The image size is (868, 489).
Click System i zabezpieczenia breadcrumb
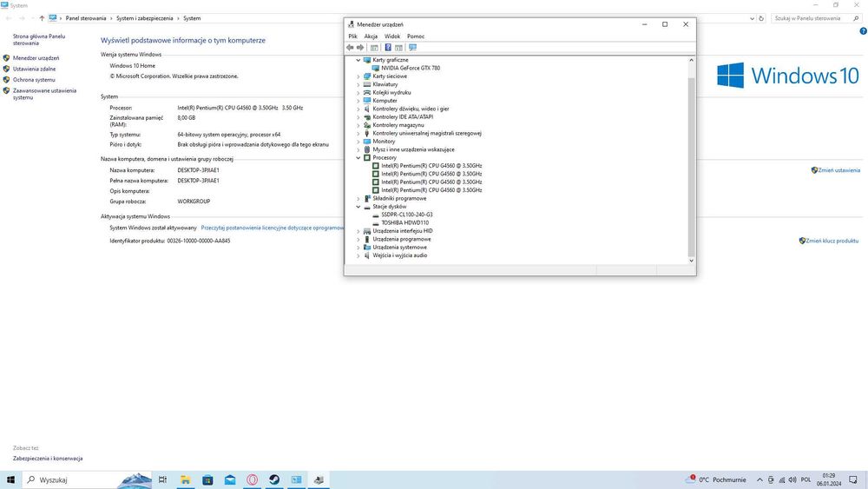[144, 18]
